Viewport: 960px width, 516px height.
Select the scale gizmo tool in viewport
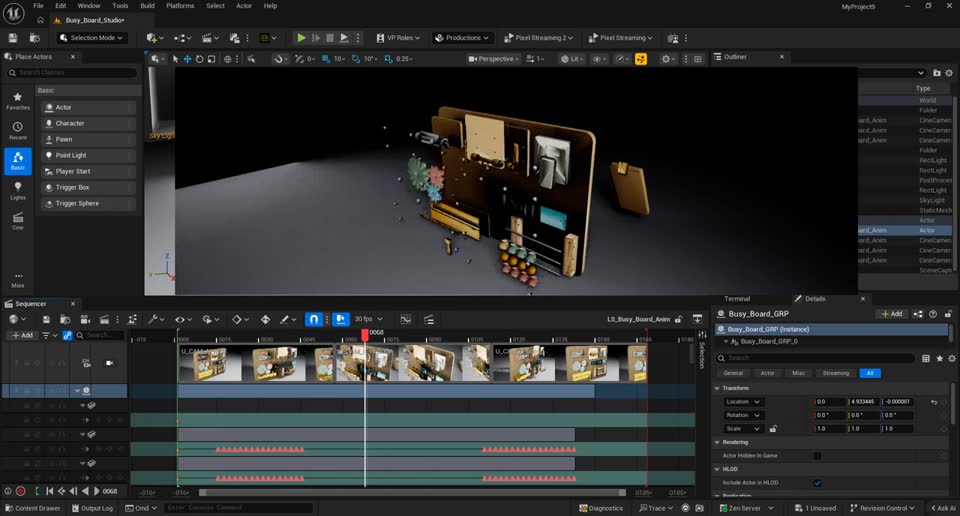coord(211,59)
